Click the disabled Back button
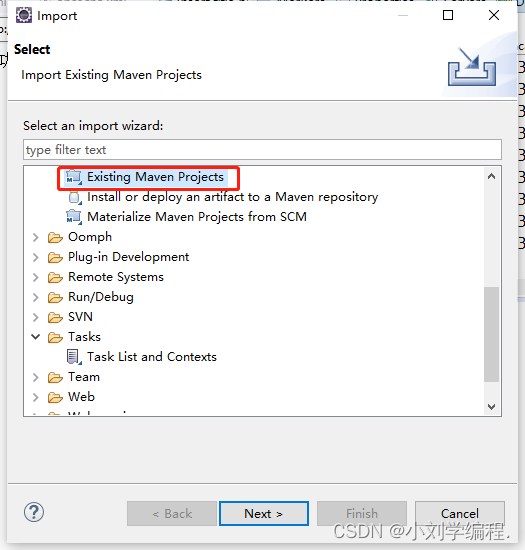Viewport: 525px width, 550px height. (x=172, y=514)
